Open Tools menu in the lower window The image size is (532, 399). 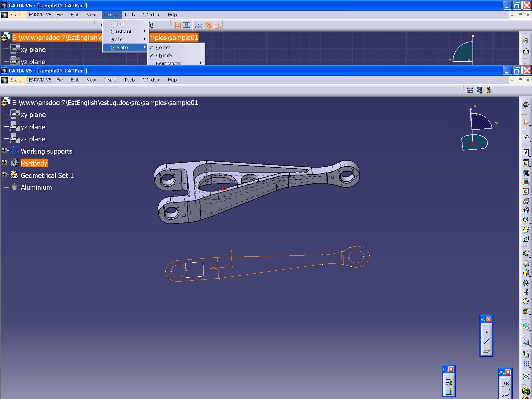129,80
